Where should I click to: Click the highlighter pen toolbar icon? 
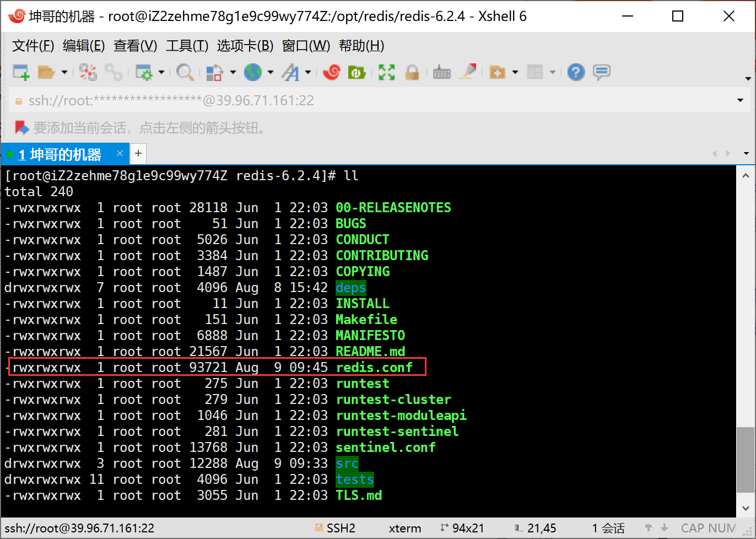pyautogui.click(x=468, y=72)
